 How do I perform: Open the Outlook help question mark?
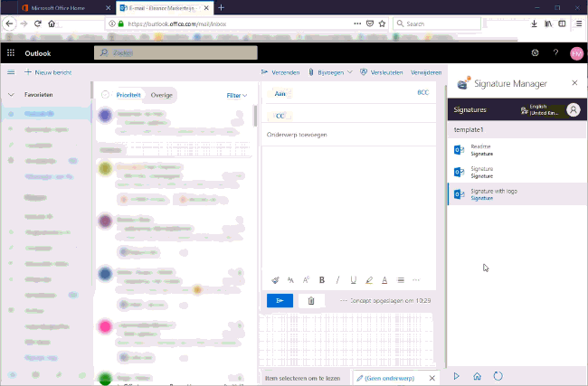(555, 52)
